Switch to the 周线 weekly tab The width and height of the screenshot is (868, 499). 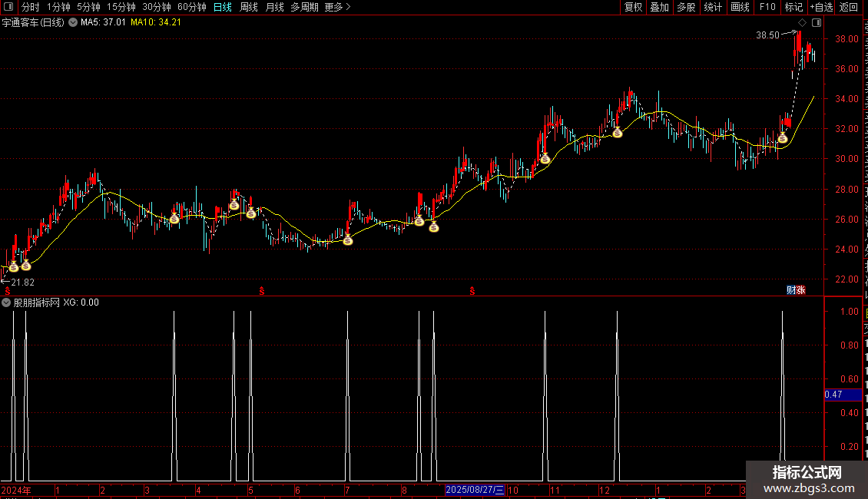point(249,7)
